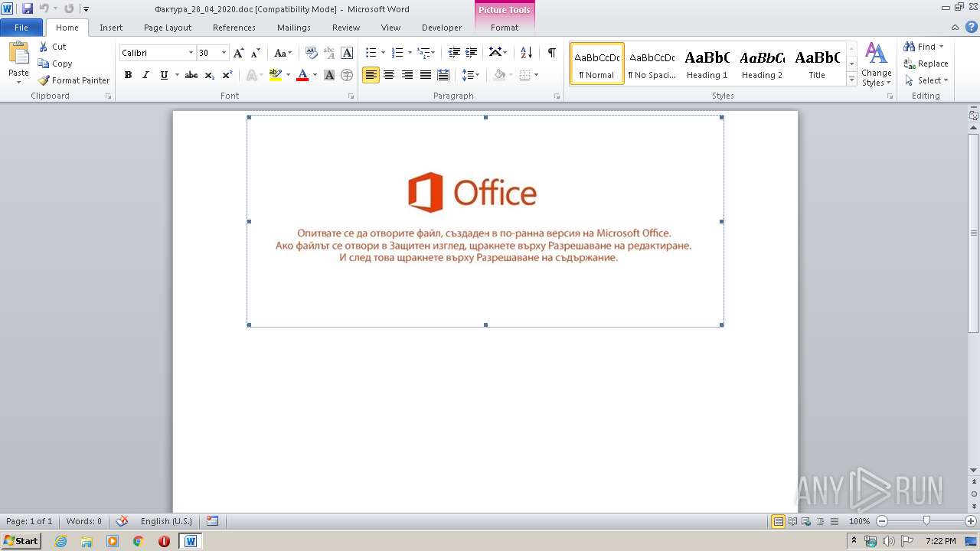The image size is (980, 551).
Task: Apply the Heading 1 style
Action: (x=707, y=64)
